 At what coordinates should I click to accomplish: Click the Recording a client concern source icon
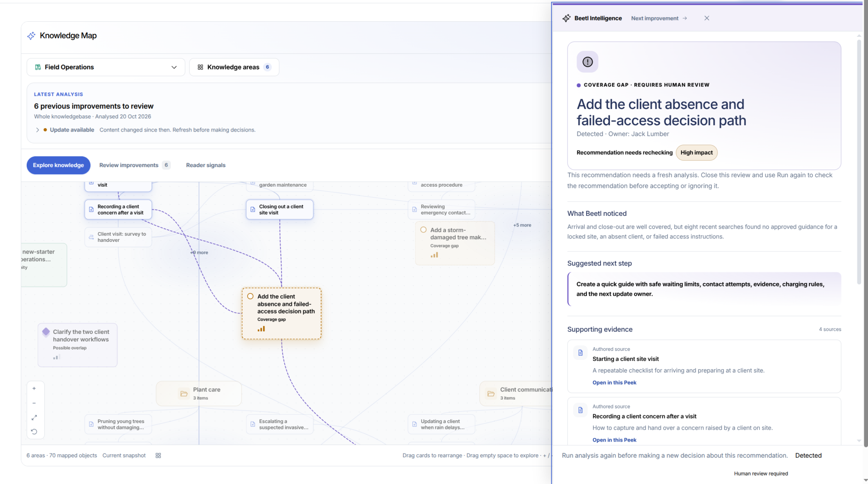(x=580, y=410)
